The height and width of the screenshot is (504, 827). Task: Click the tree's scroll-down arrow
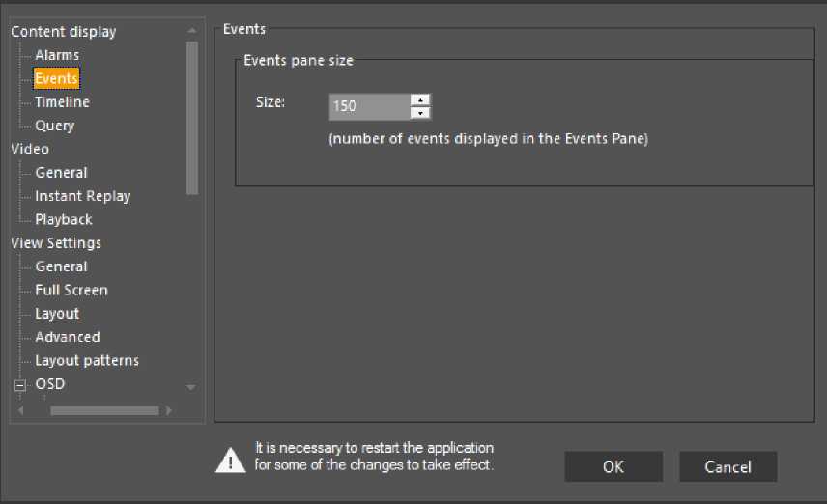click(191, 387)
